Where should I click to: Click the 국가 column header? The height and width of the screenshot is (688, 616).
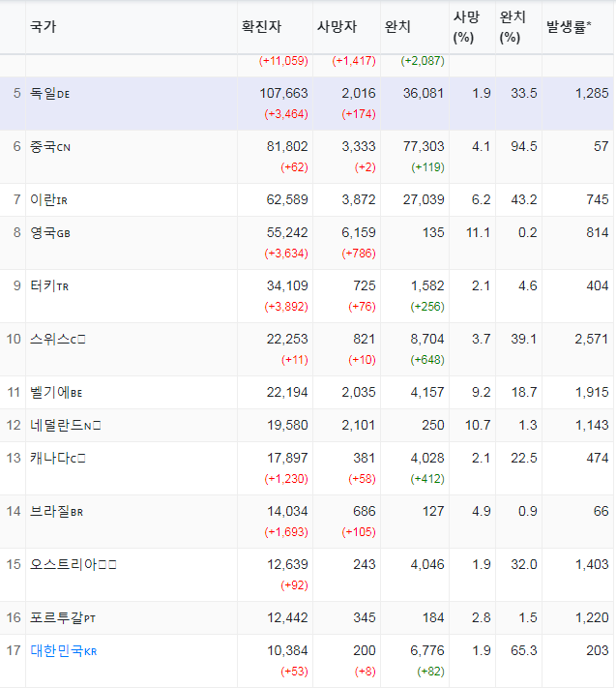click(x=44, y=27)
